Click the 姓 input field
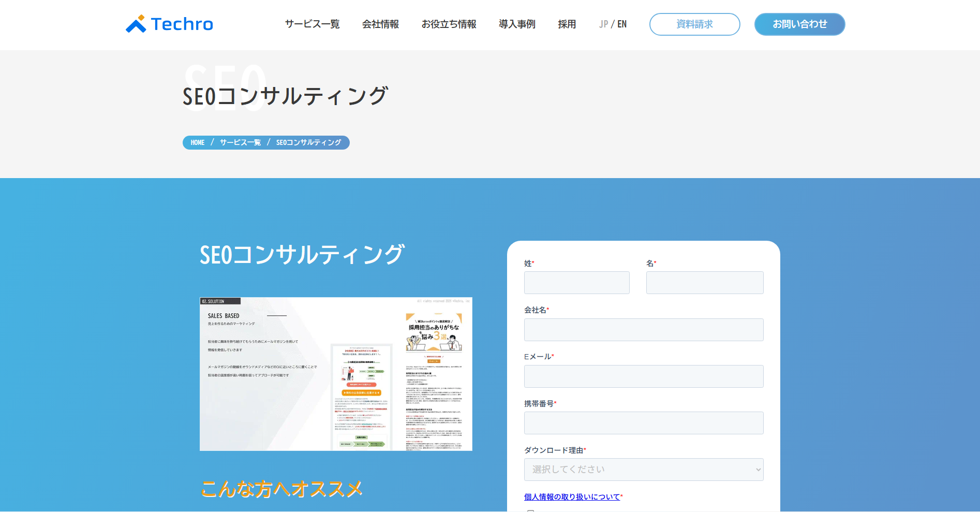Viewport: 980px width, 512px height. click(x=576, y=283)
